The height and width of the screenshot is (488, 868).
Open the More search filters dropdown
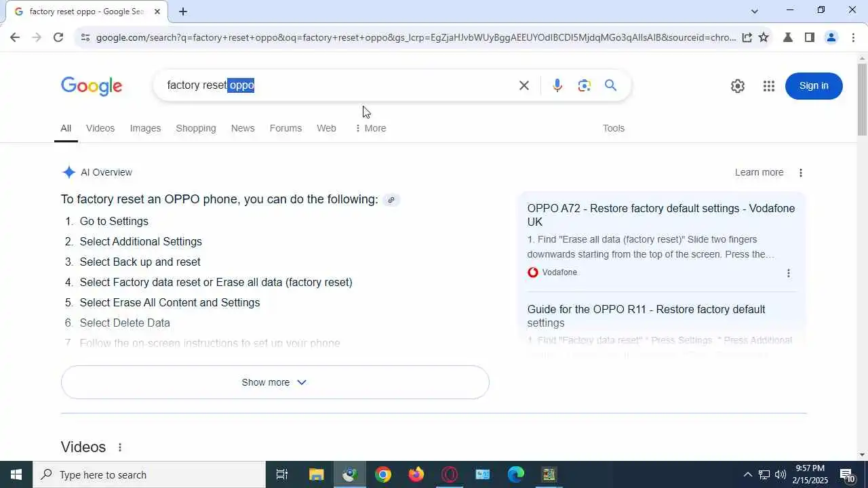tap(370, 128)
